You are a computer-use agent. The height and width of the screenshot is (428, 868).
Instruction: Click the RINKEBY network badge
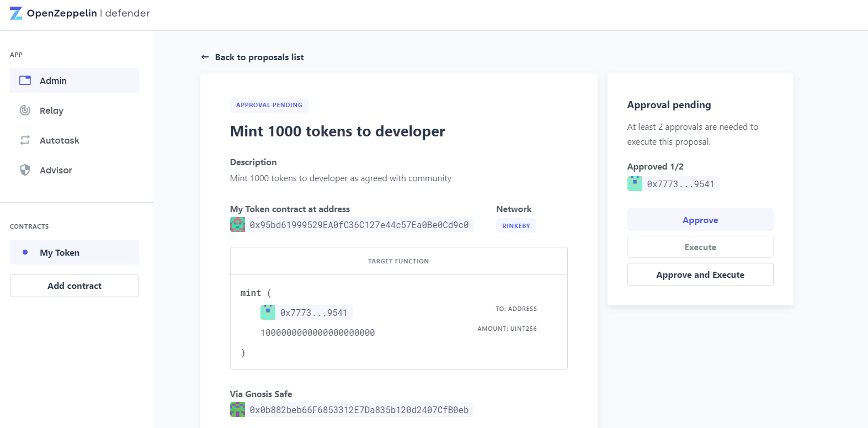[x=516, y=226]
